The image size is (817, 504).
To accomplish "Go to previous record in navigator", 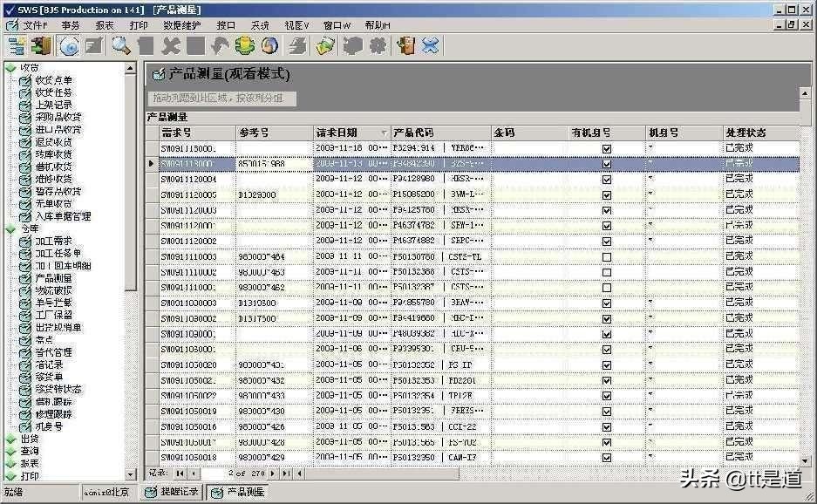I will point(194,473).
